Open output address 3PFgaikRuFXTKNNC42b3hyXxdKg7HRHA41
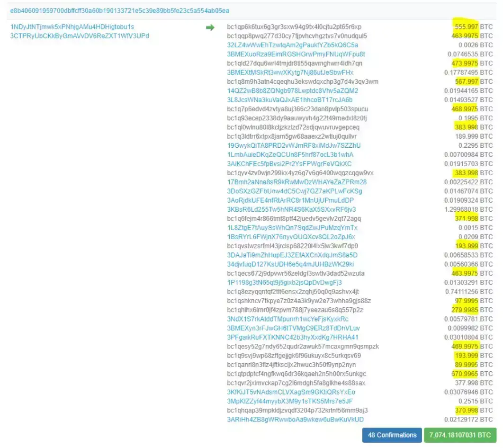The height and width of the screenshot is (448, 503). tap(293, 337)
